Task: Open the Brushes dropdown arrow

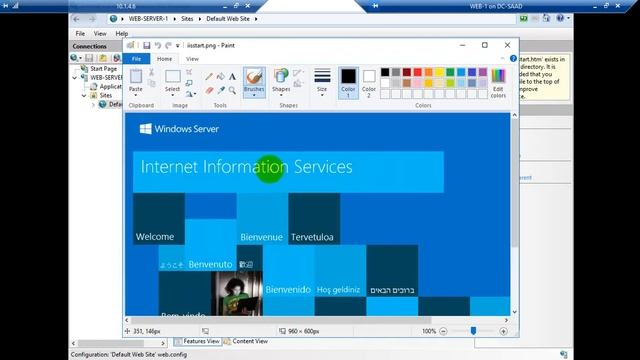Action: click(x=254, y=96)
